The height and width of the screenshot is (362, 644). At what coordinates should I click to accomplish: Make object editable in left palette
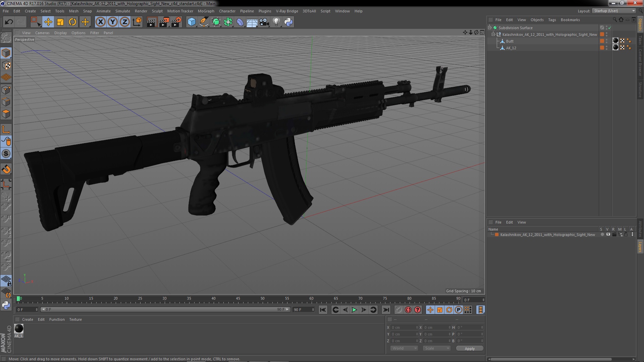coord(6,38)
